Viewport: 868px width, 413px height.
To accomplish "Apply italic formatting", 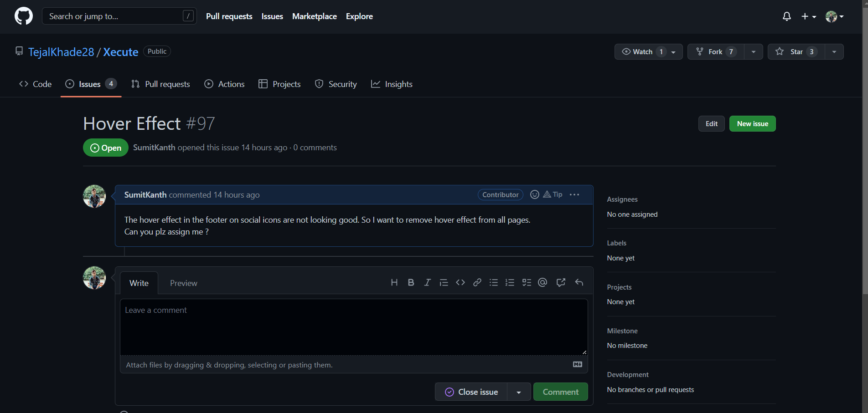I will tap(427, 282).
